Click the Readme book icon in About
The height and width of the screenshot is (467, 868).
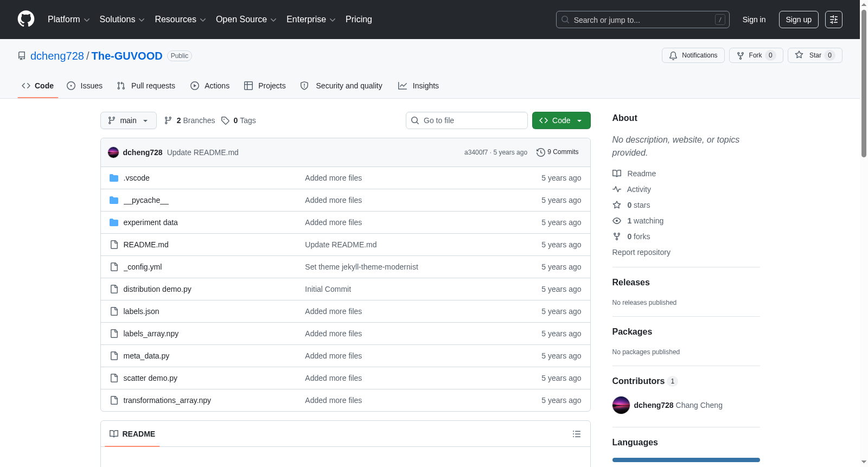pyautogui.click(x=617, y=174)
